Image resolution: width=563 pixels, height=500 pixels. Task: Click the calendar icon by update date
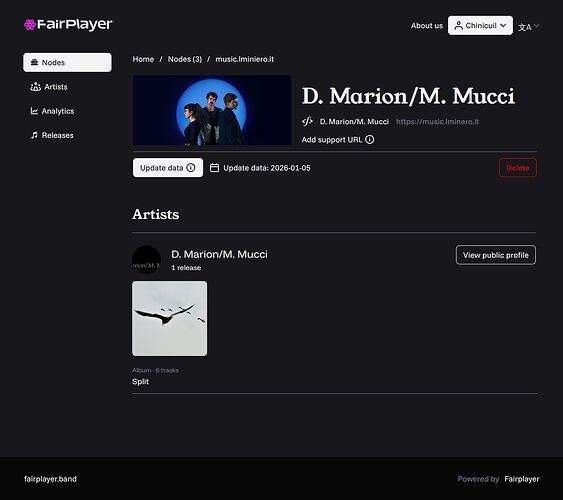pos(214,168)
